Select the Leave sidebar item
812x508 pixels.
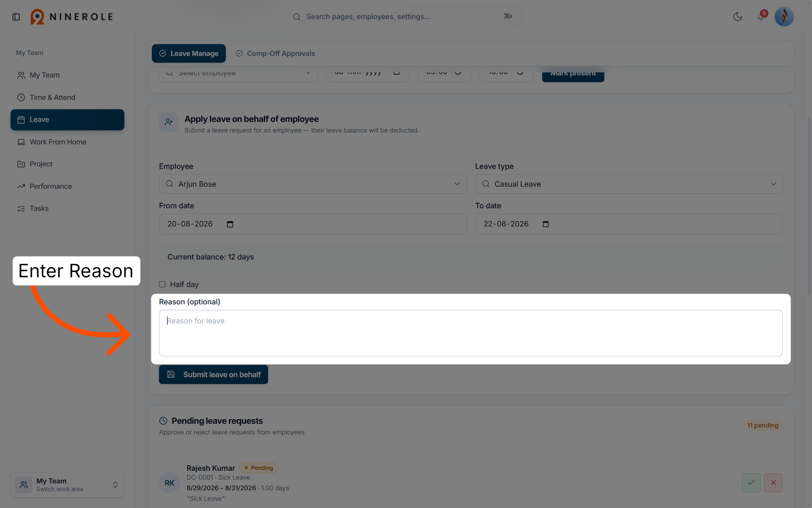67,120
